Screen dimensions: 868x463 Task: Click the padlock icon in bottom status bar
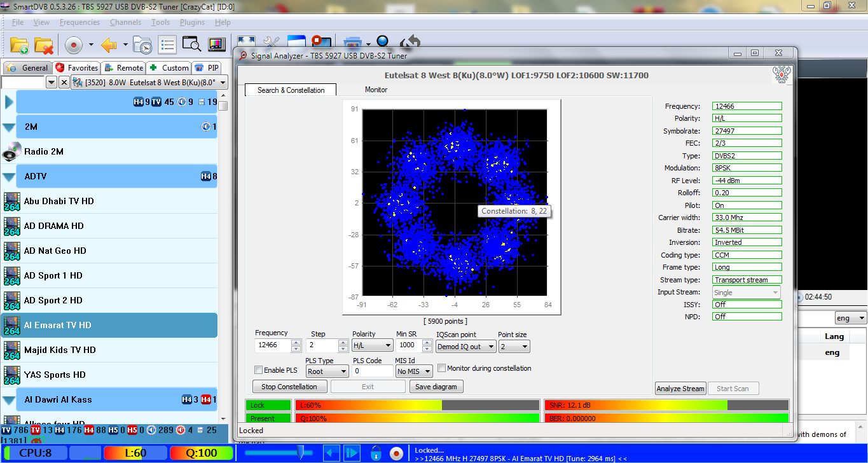coord(376,453)
